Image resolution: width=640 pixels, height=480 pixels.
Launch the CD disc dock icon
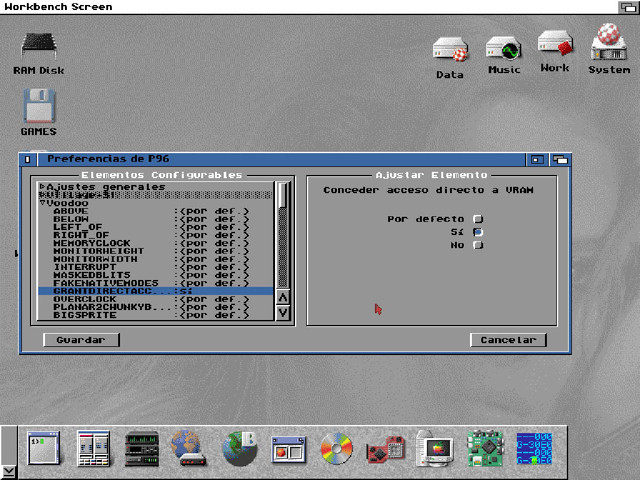pos(336,449)
